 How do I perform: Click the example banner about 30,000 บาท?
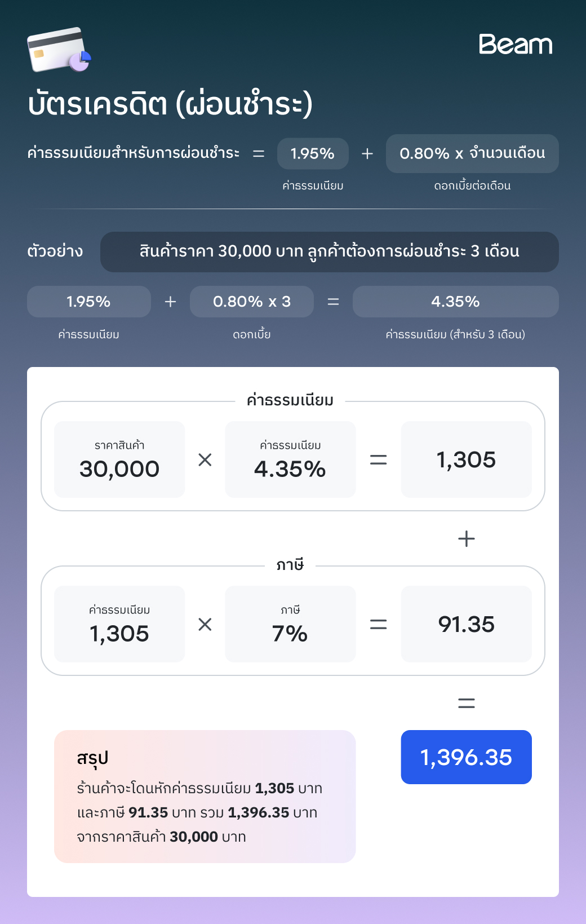(330, 252)
